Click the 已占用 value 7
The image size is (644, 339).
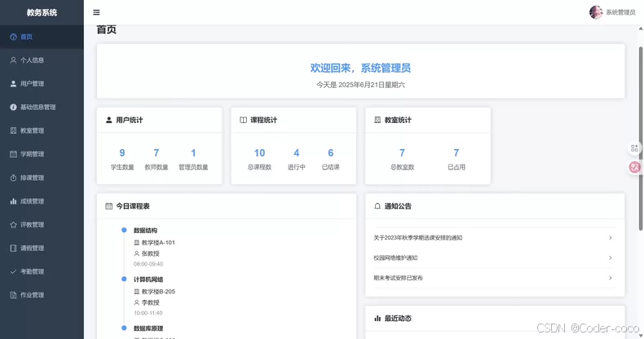(x=457, y=152)
